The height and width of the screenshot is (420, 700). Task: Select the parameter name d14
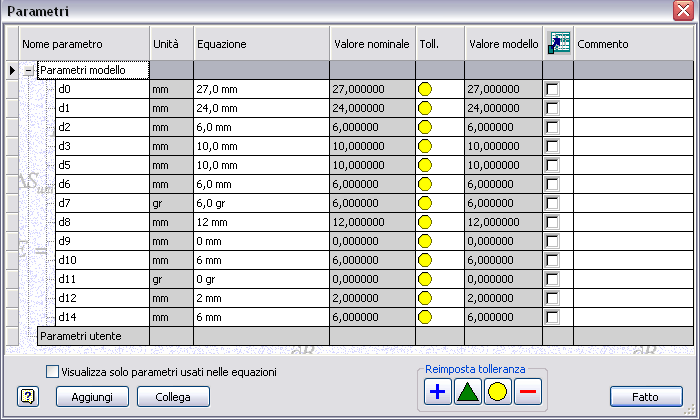102,317
